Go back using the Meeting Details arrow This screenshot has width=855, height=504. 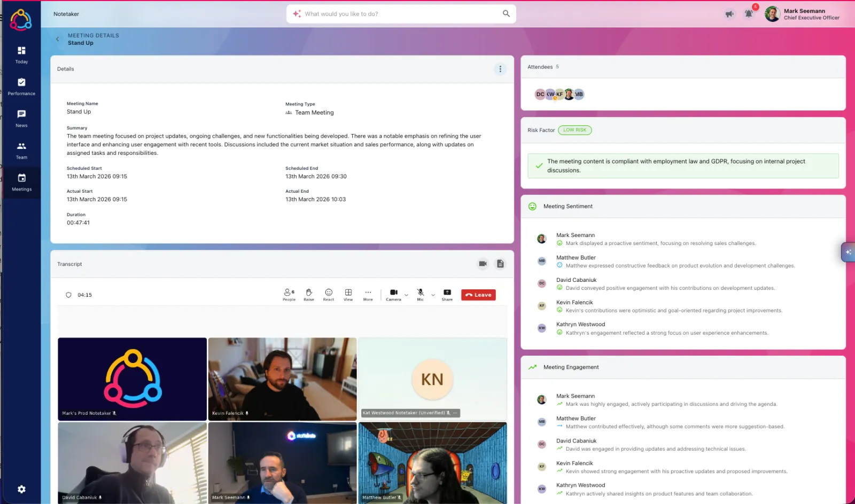(58, 39)
